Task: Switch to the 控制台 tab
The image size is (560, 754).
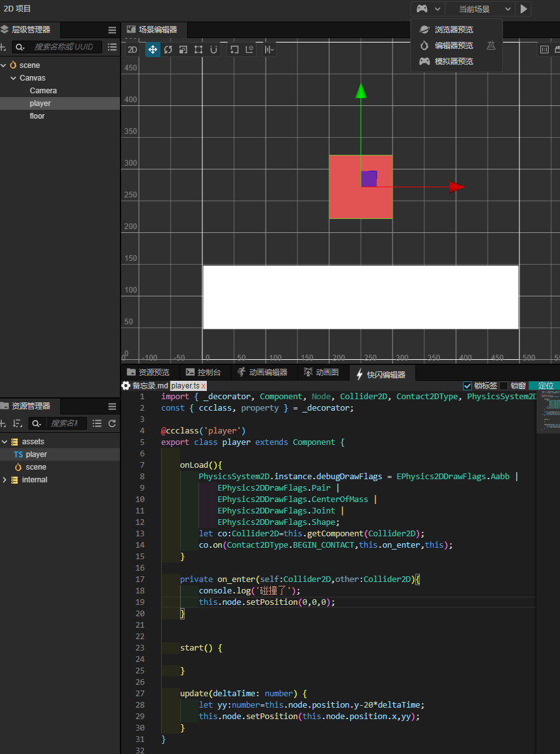Action: [204, 372]
